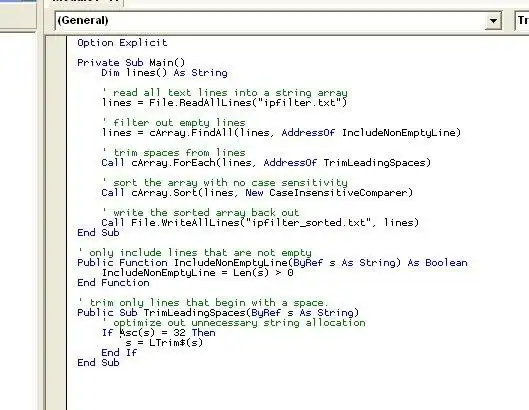Click the 'AddressOf IncludeNonEmptyLine' argument
Screen dimensions: 529x410
368,133
